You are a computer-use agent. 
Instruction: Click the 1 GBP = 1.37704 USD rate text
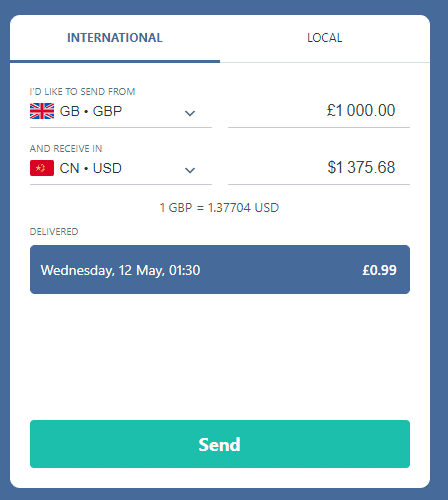(x=219, y=208)
